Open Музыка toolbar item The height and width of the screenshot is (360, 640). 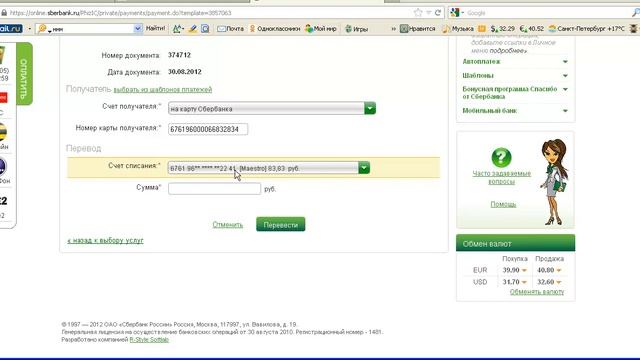point(458,29)
